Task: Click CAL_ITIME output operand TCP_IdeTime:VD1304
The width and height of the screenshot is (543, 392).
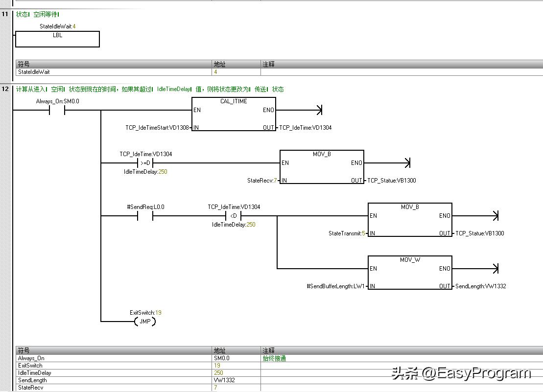Action: coord(306,128)
